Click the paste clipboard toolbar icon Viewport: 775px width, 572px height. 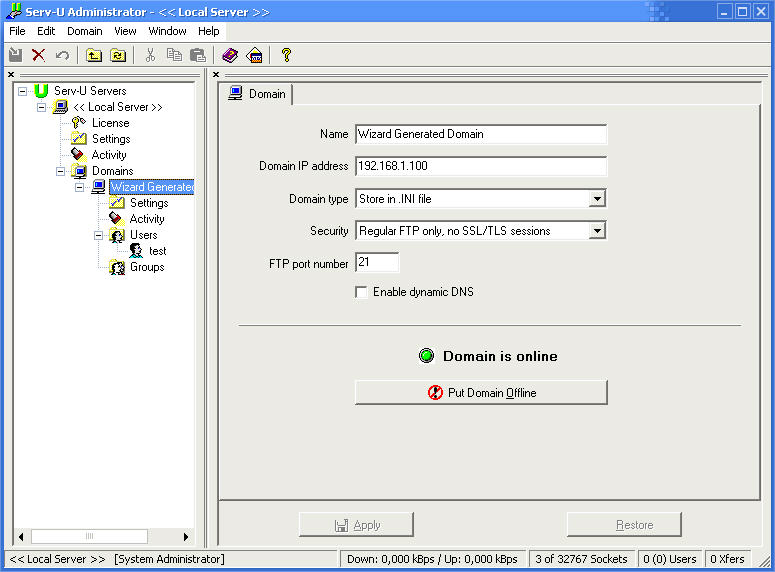click(198, 55)
